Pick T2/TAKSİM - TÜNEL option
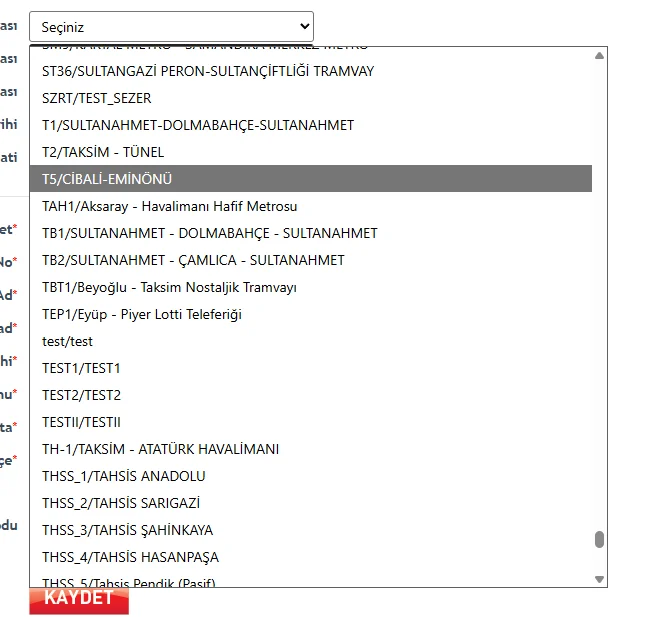Screen dimensions: 646x617 [x=103, y=152]
